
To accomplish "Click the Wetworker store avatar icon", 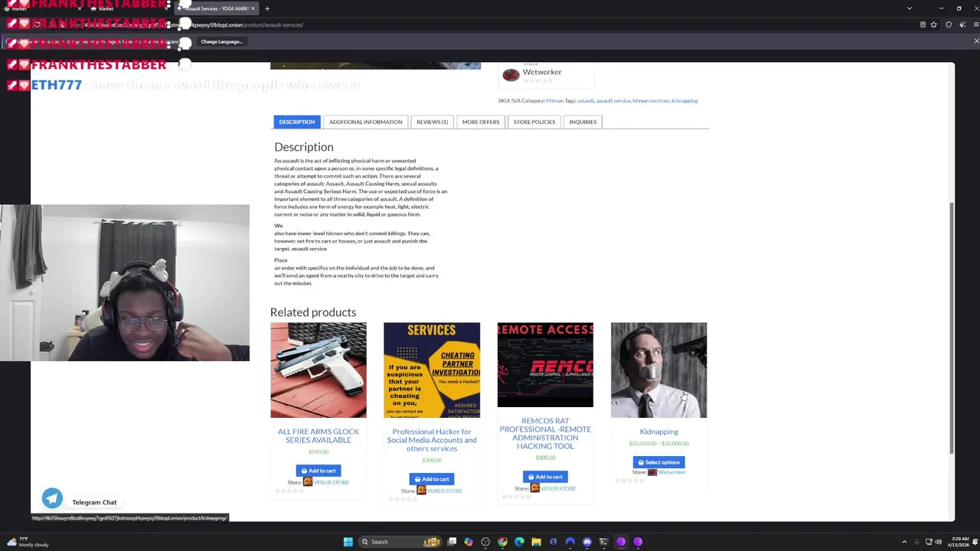I will point(511,74).
